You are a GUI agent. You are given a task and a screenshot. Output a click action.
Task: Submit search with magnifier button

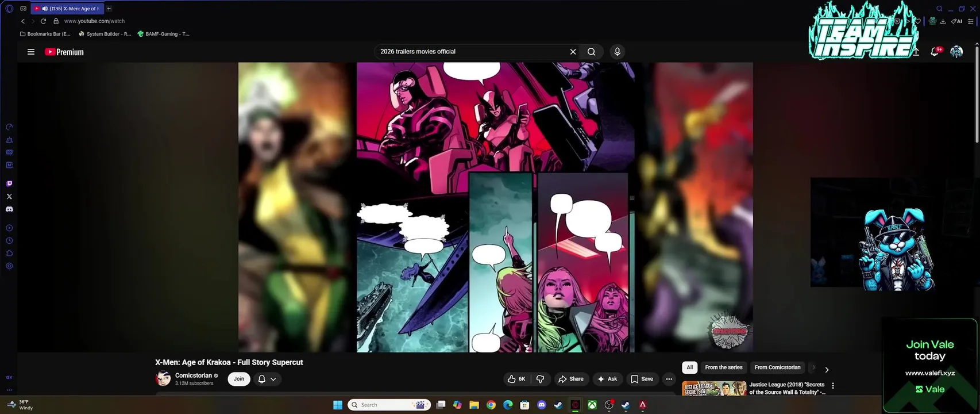(591, 52)
